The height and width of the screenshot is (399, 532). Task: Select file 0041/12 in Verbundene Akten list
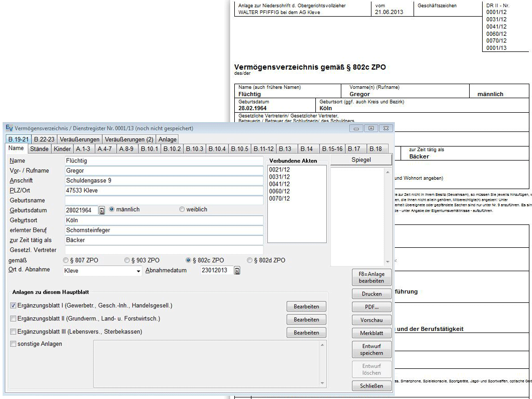(280, 184)
